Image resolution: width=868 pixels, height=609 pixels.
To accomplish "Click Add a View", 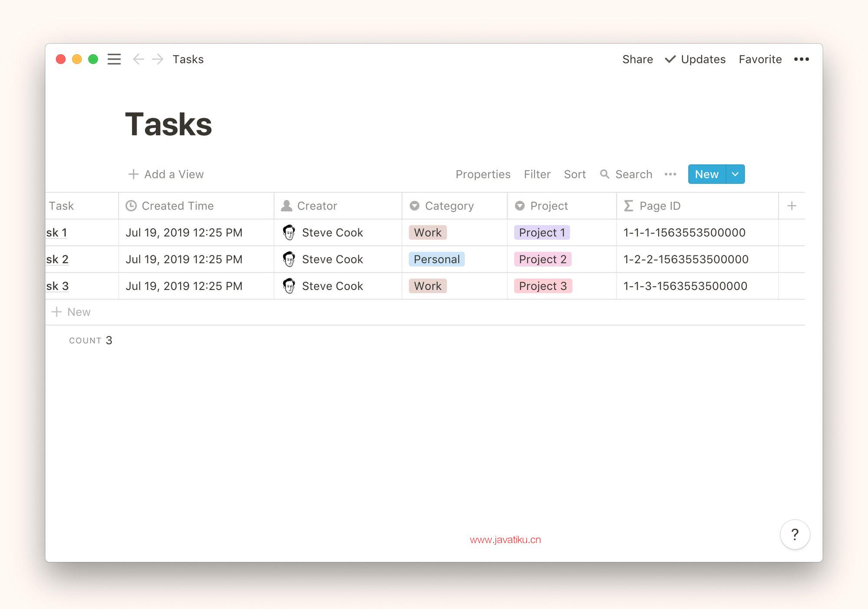I will coord(166,174).
